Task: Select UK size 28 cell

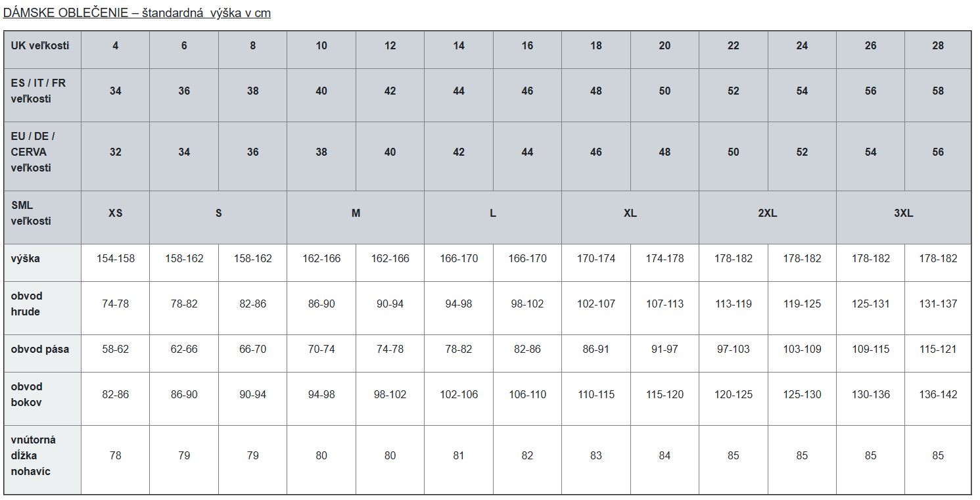Action: (x=938, y=49)
